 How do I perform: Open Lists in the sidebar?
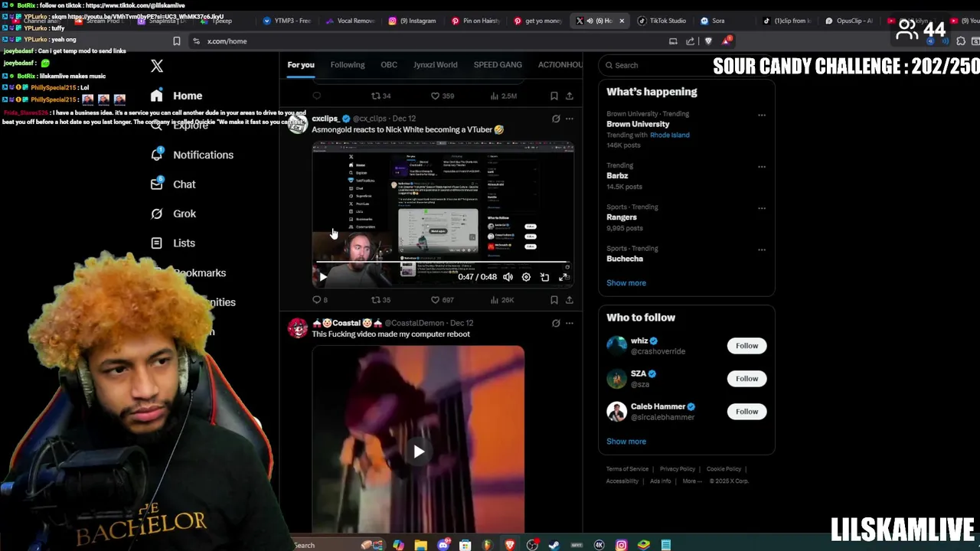coord(173,243)
